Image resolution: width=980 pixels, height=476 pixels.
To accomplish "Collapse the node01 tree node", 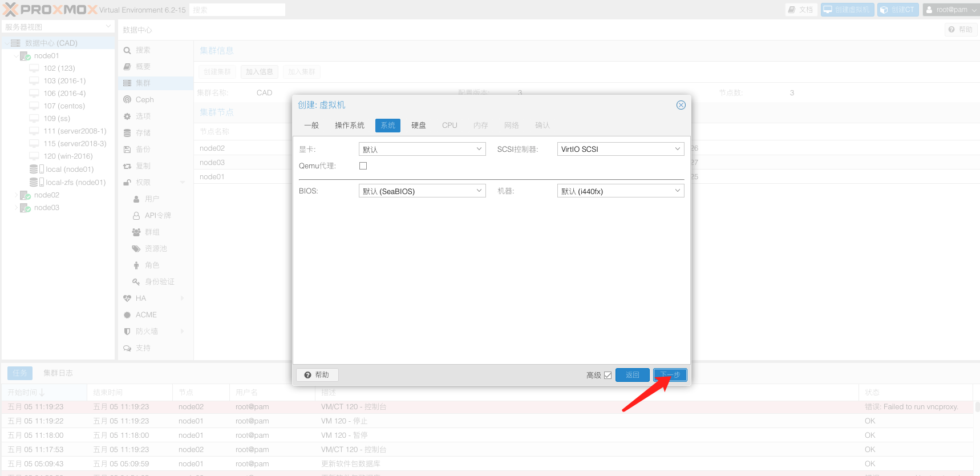I will [16, 56].
